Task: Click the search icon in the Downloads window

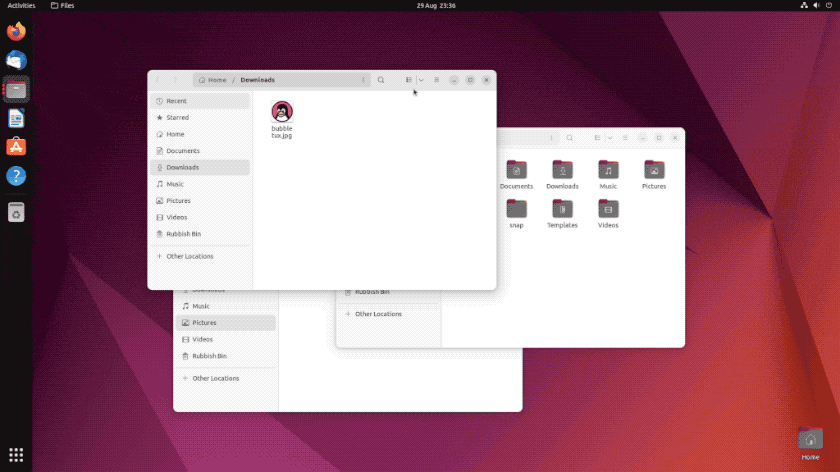Action: pyautogui.click(x=381, y=80)
